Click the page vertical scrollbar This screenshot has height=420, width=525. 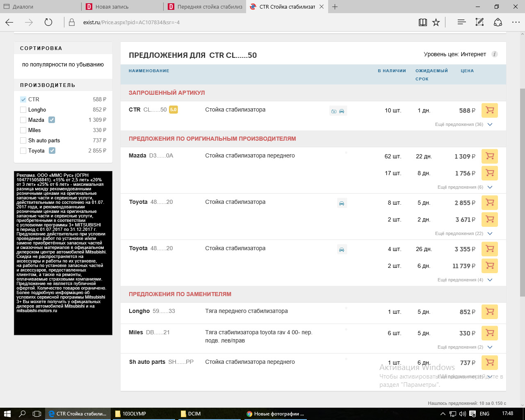(x=522, y=192)
